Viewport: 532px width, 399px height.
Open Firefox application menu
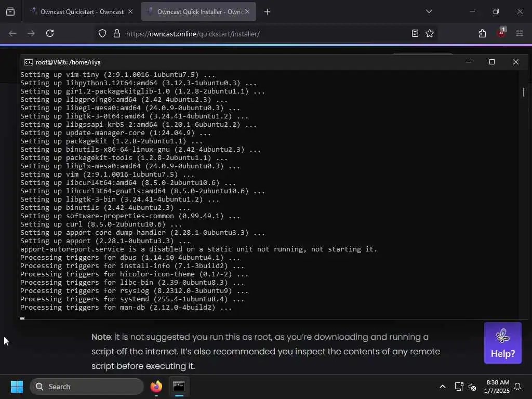click(x=520, y=33)
